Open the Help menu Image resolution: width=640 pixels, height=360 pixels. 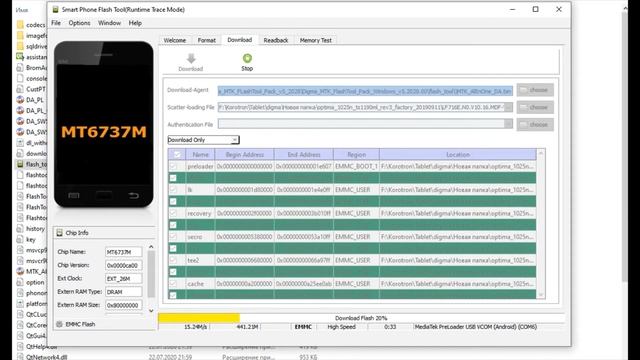(x=135, y=23)
